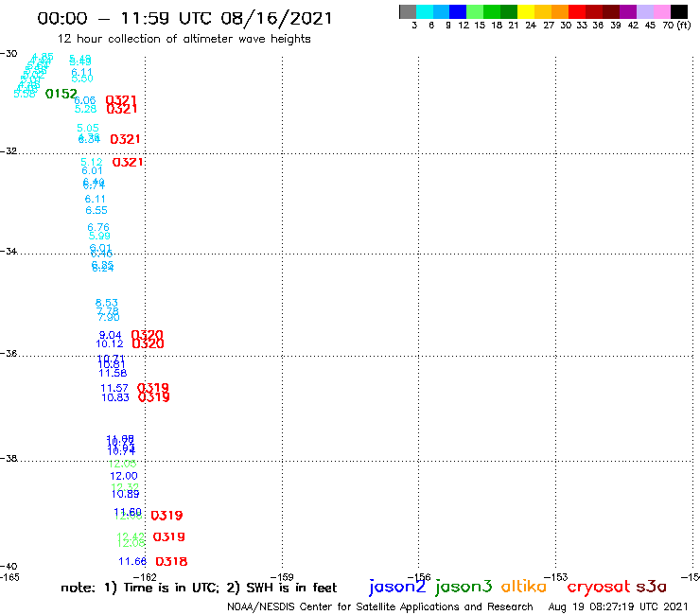700x615 pixels.
Task: Click the 11.58 wave height reading
Action: point(113,373)
